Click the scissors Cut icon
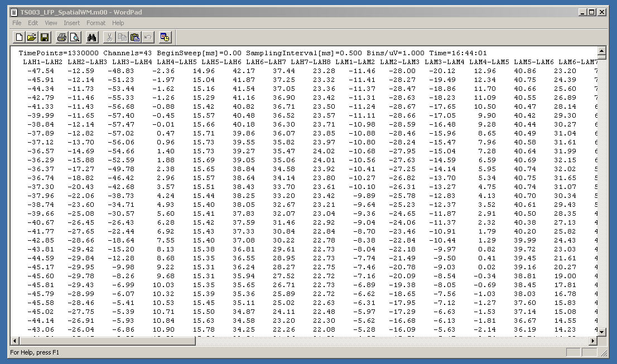This screenshot has height=364, width=617. [x=109, y=37]
